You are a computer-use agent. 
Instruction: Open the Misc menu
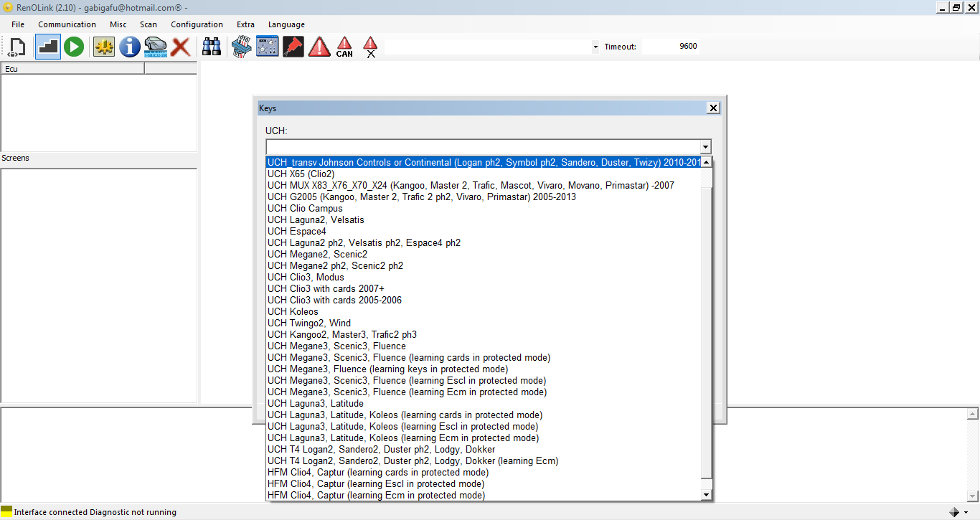pyautogui.click(x=118, y=24)
